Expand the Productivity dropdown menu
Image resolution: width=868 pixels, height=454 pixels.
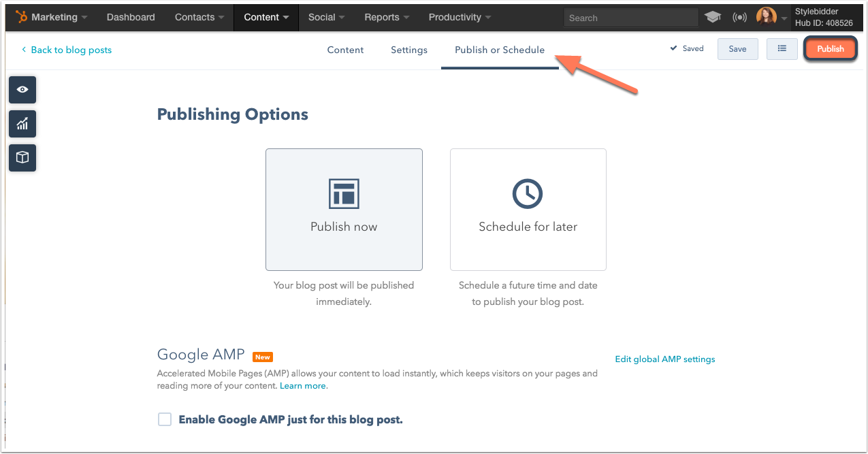460,17
